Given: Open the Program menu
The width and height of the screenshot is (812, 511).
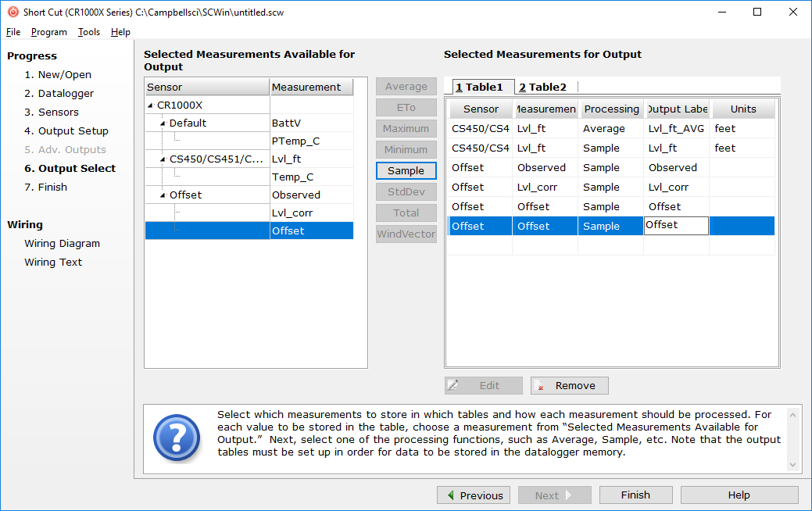Looking at the screenshot, I should coord(49,32).
